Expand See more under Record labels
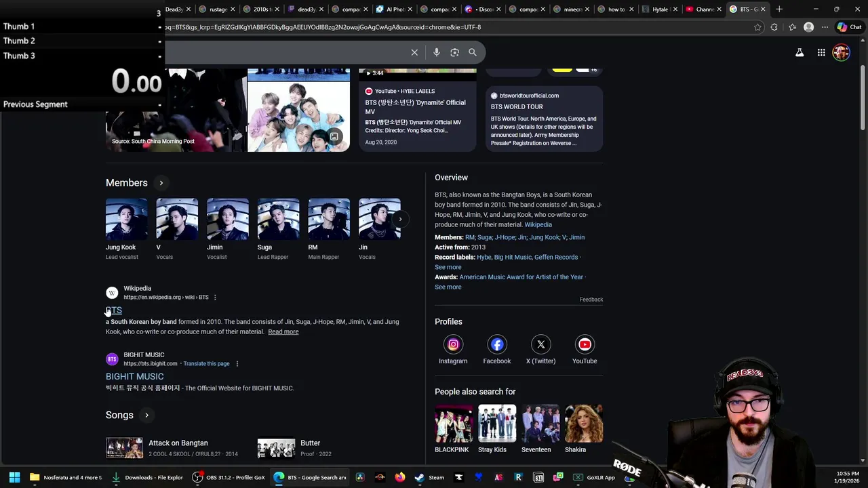 tap(448, 267)
